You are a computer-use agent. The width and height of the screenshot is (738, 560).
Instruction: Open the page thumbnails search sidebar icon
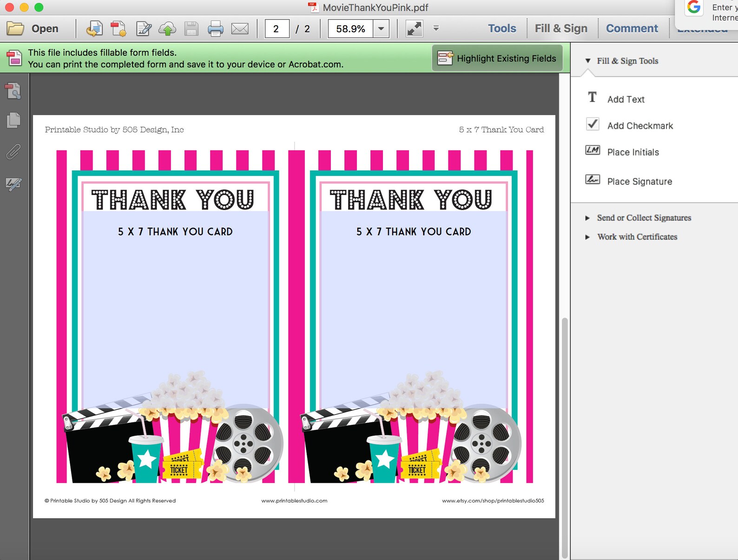tap(13, 91)
